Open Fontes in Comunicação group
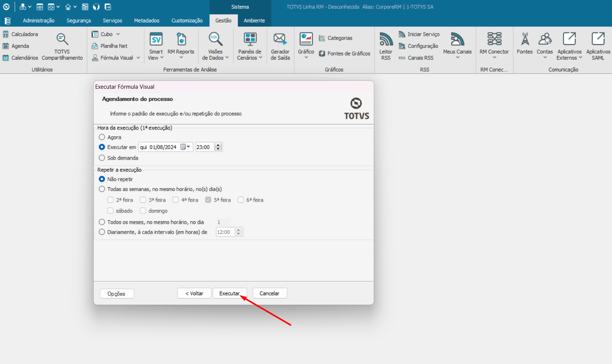The image size is (612, 364). tap(525, 44)
